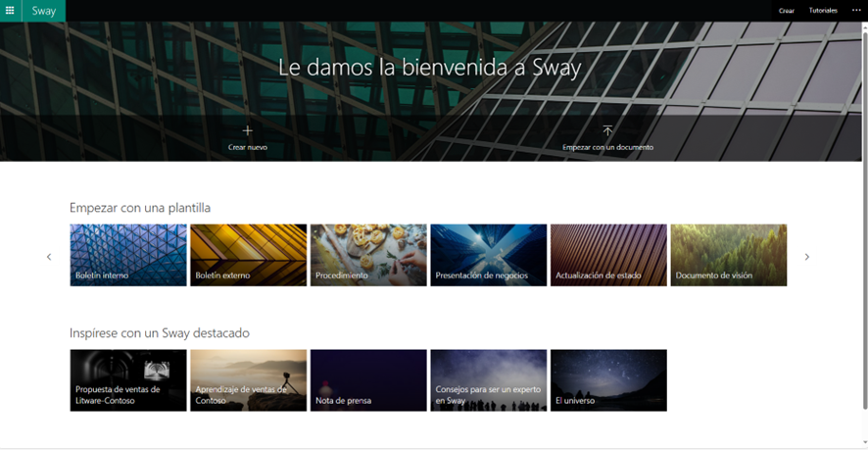Click the vertical page scrollbar
This screenshot has height=450, width=868.
[x=865, y=222]
